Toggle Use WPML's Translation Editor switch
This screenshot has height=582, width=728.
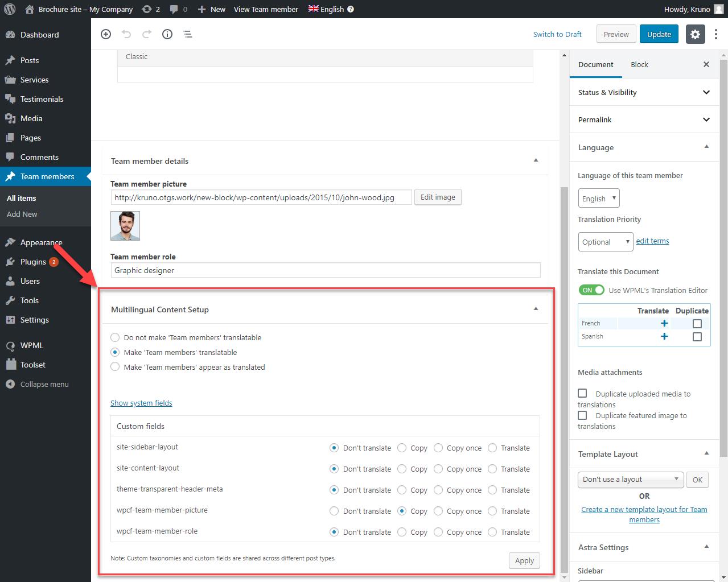point(591,290)
